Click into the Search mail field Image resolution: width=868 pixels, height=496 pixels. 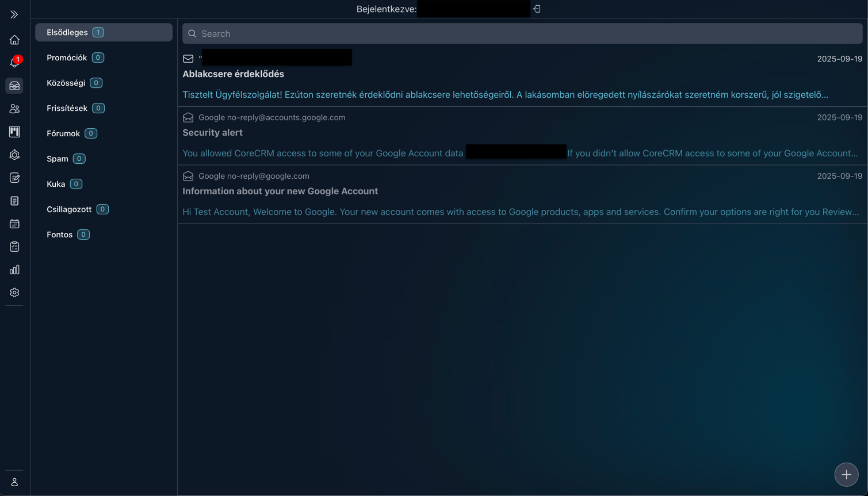pos(522,34)
